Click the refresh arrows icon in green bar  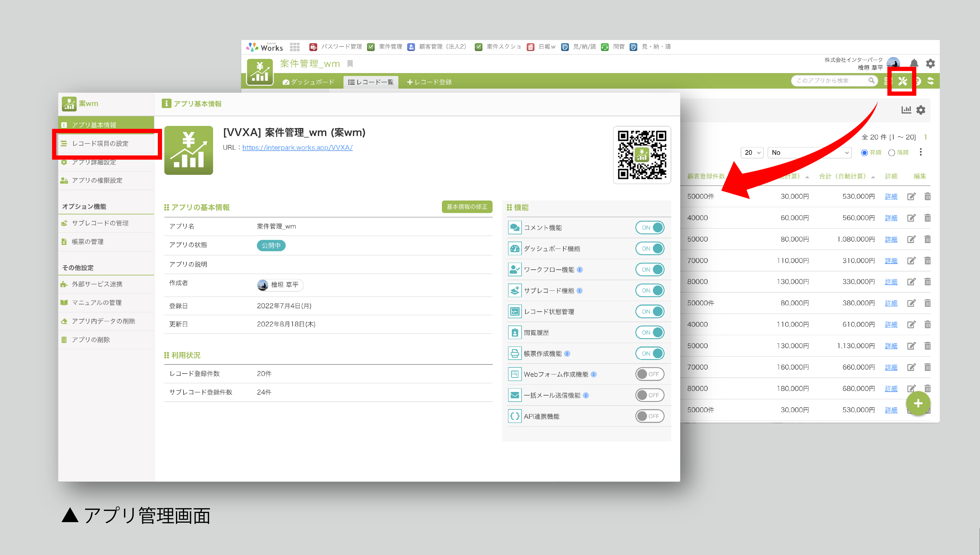931,81
